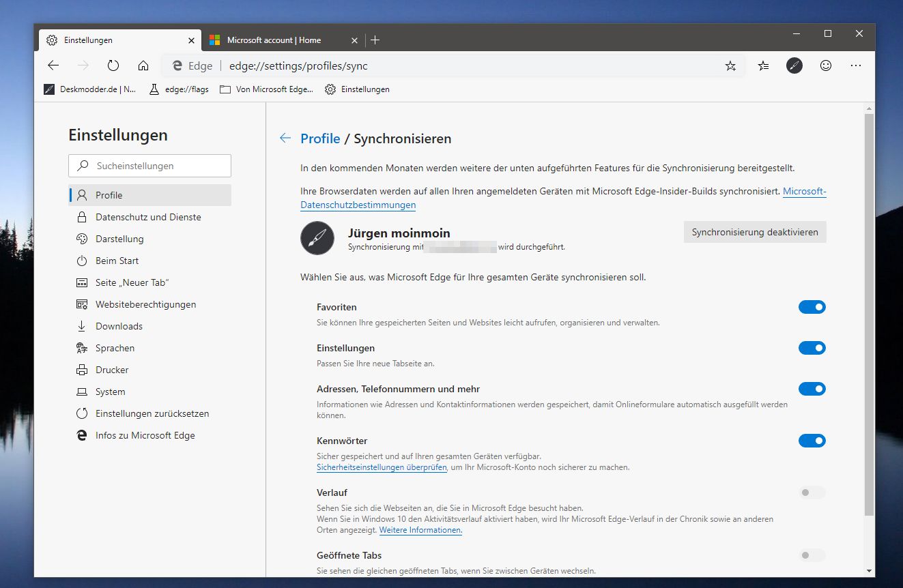Select the Einstellungen browser tab
903x588 pixels.
[120, 40]
